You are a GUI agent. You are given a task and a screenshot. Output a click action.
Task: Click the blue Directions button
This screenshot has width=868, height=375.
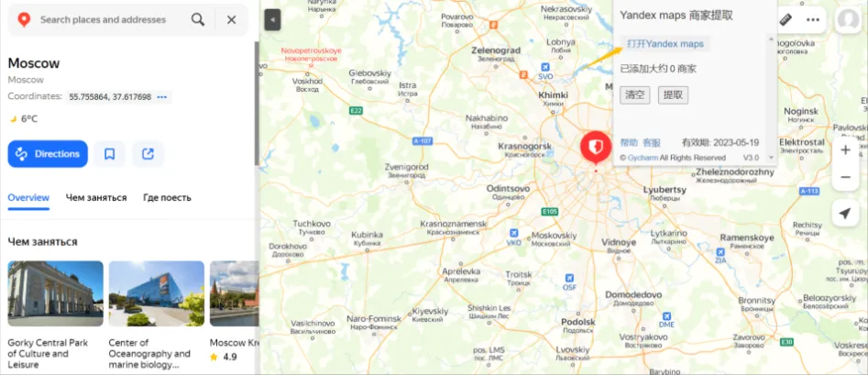click(48, 154)
